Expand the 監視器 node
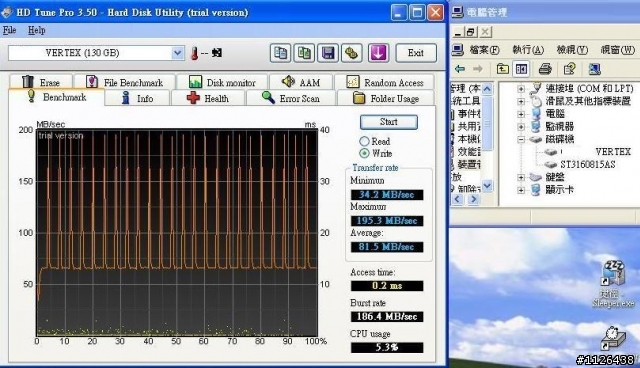This screenshot has height=368, width=640. (521, 126)
